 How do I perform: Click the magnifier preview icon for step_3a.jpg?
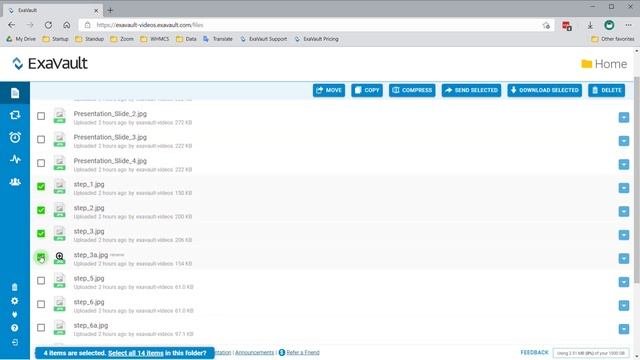coord(60,257)
